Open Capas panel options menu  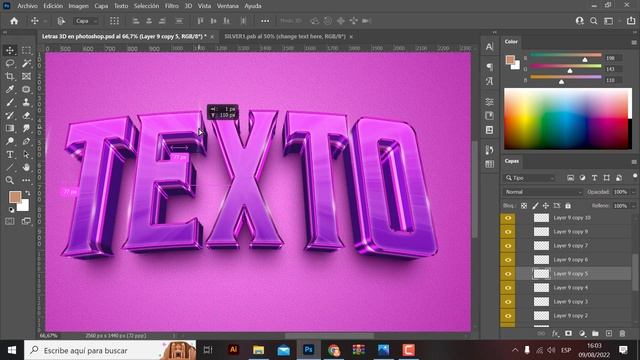click(x=634, y=162)
